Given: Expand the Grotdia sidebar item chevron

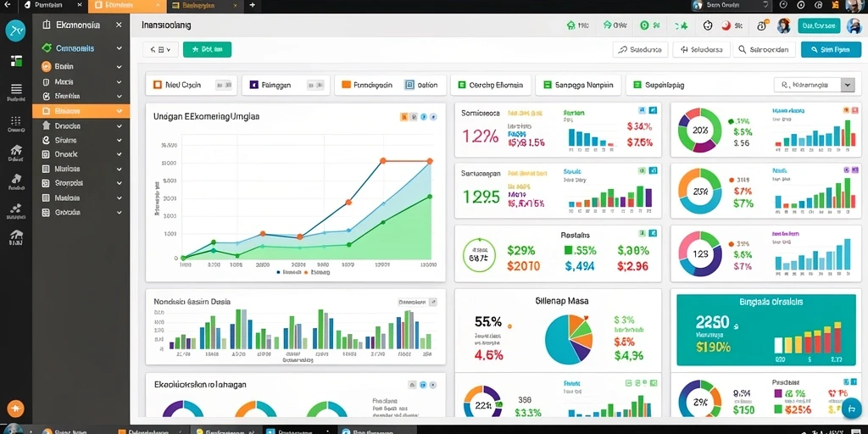Looking at the screenshot, I should [x=119, y=212].
